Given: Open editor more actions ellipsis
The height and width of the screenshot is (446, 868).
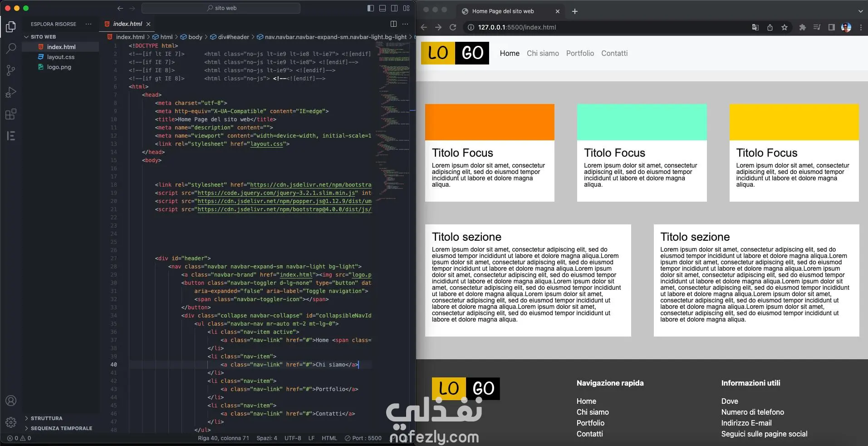Looking at the screenshot, I should [x=405, y=24].
